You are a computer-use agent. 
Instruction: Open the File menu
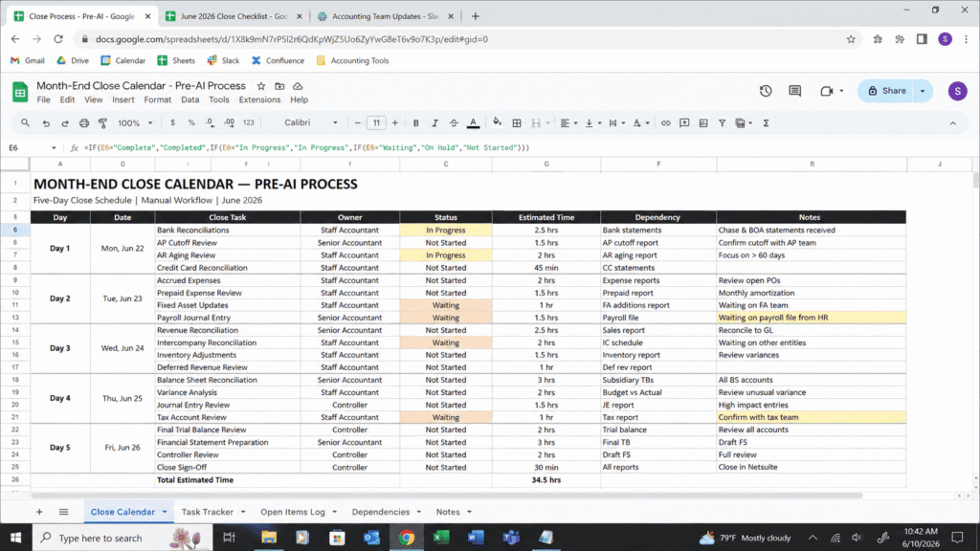click(43, 99)
